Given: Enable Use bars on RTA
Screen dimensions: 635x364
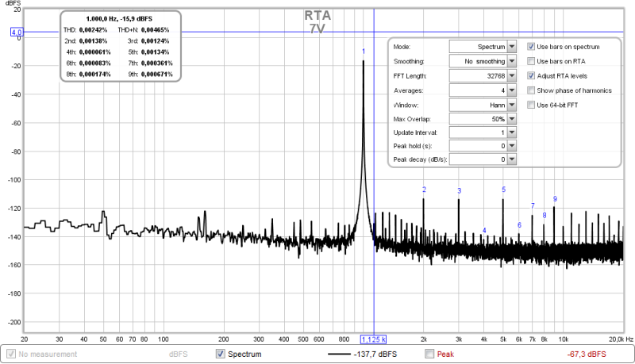Looking at the screenshot, I should click(x=532, y=61).
